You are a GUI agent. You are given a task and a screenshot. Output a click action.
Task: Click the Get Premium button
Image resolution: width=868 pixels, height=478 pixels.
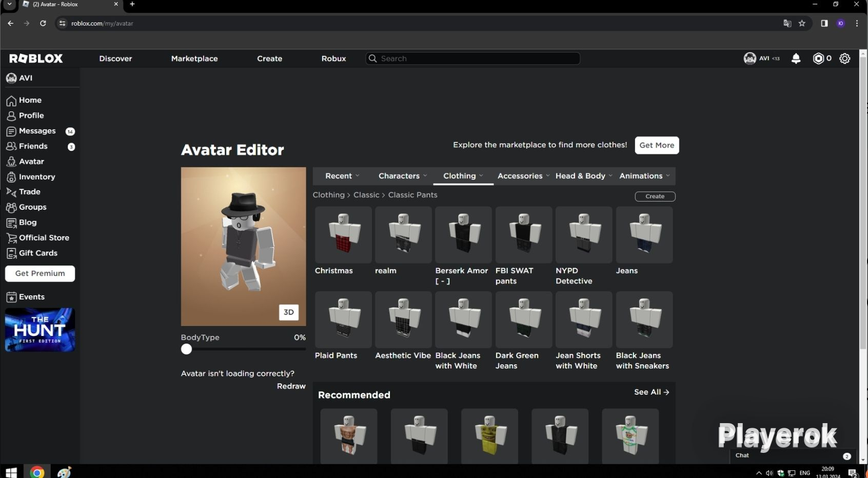click(40, 273)
